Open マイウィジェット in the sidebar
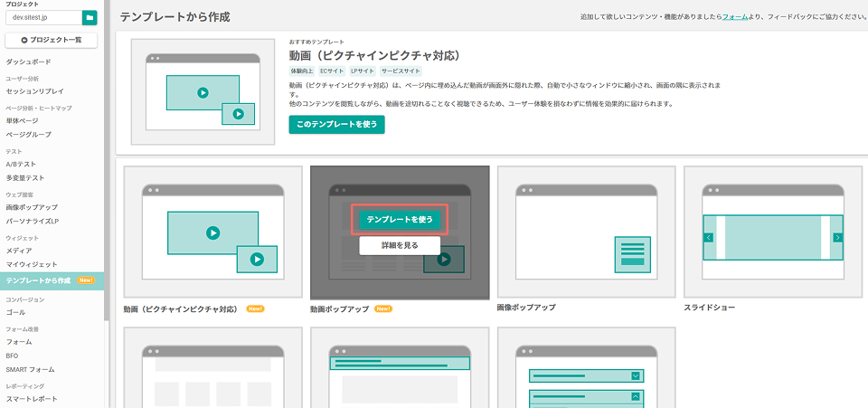This screenshot has width=868, height=408. coord(32,265)
